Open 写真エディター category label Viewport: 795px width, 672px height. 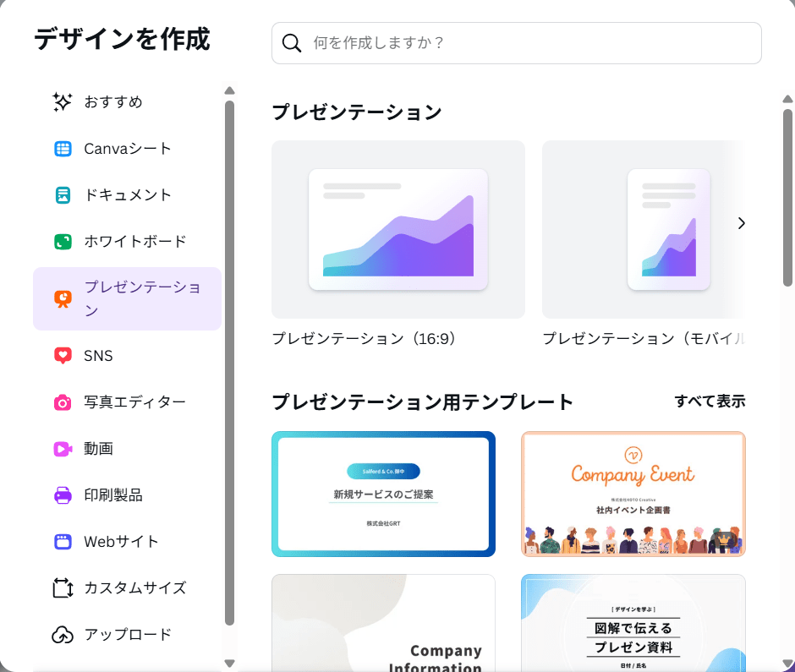[134, 402]
